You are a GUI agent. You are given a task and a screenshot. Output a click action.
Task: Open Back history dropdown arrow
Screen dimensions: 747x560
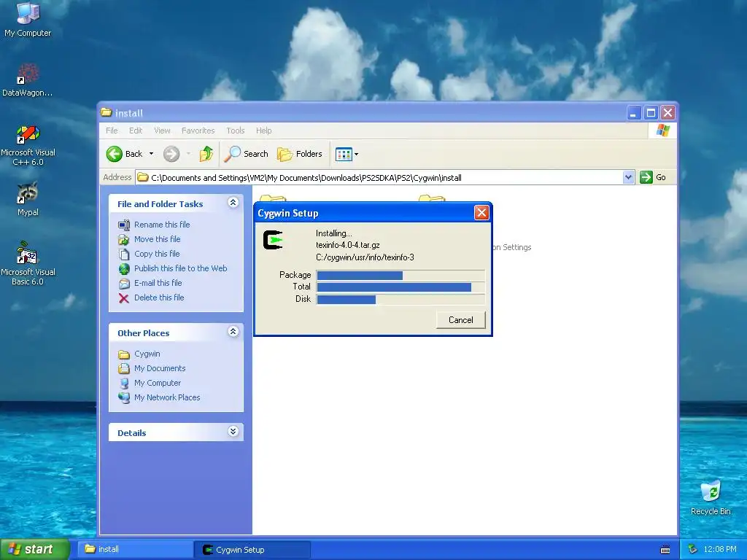click(151, 154)
